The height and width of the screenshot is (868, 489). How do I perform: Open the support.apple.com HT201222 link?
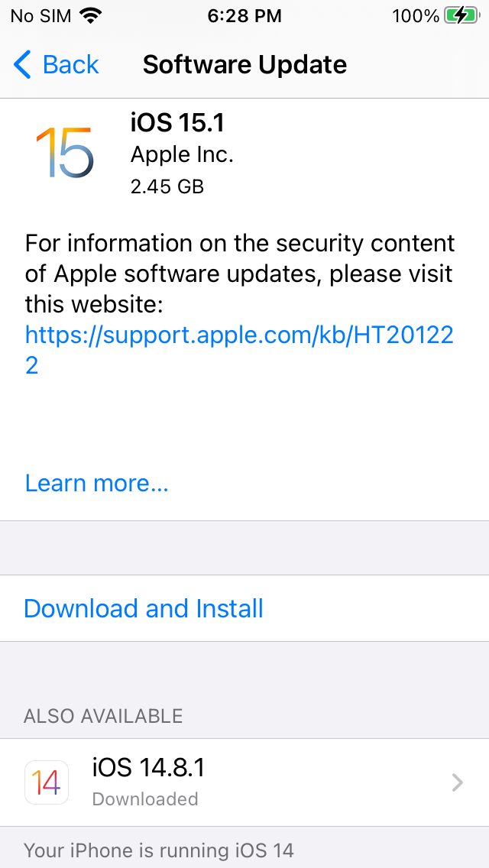point(239,350)
